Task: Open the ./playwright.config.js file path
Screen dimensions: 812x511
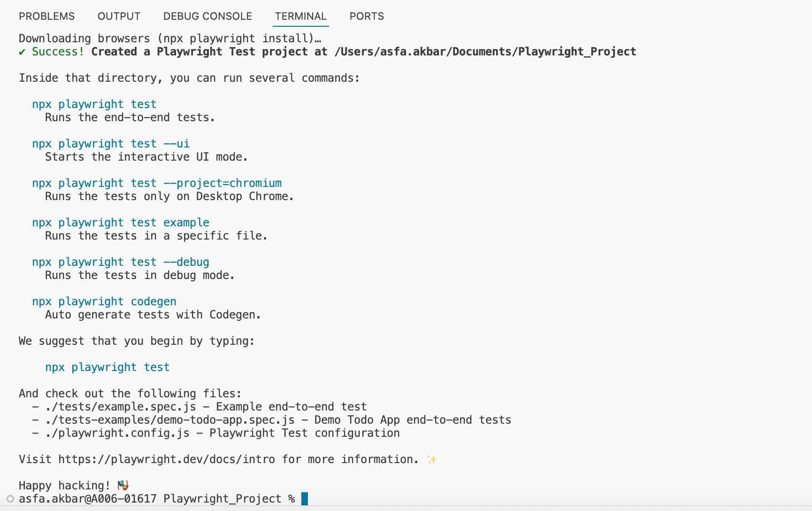Action: 117,433
